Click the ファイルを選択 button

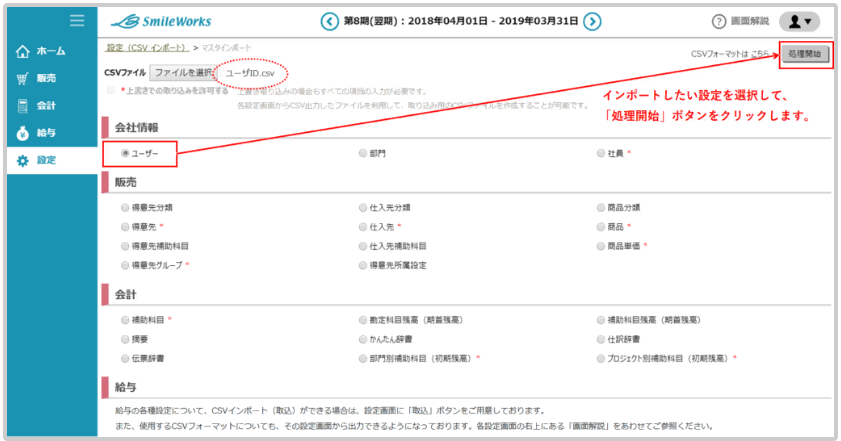[x=183, y=73]
